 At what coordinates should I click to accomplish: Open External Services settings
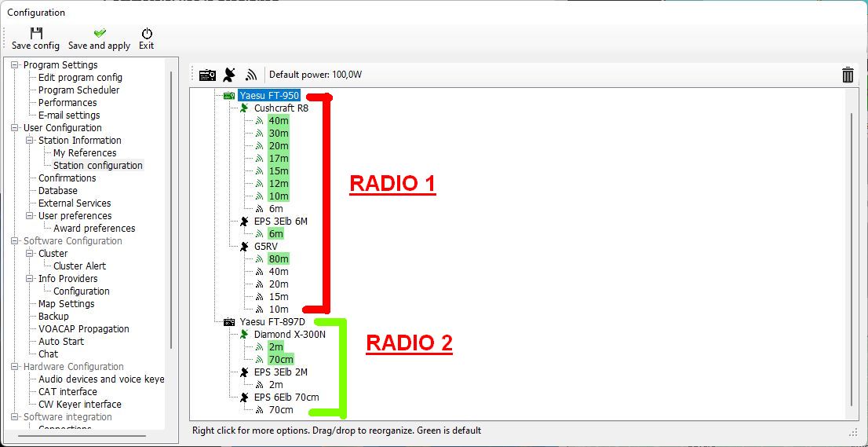tap(75, 203)
